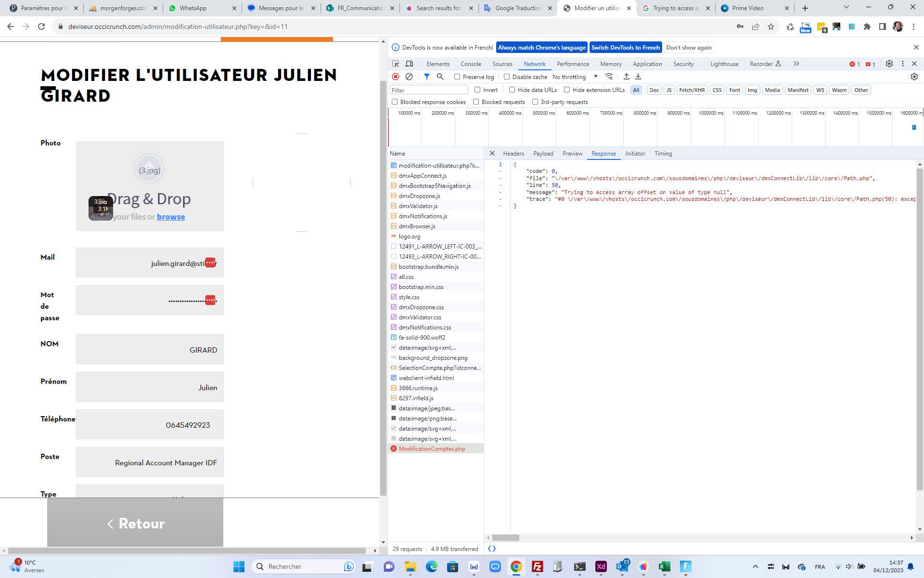
Task: Select ModificationComptes.php failed request
Action: tap(432, 449)
